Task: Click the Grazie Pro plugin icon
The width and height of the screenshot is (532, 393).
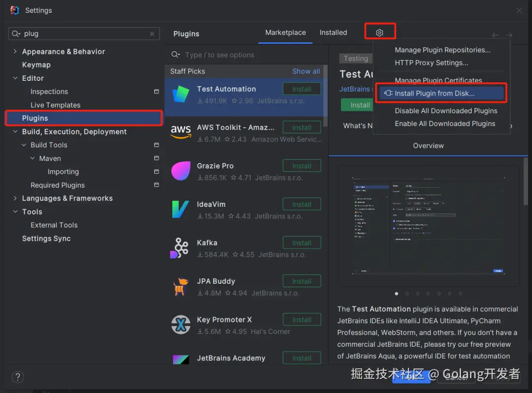Action: tap(181, 170)
